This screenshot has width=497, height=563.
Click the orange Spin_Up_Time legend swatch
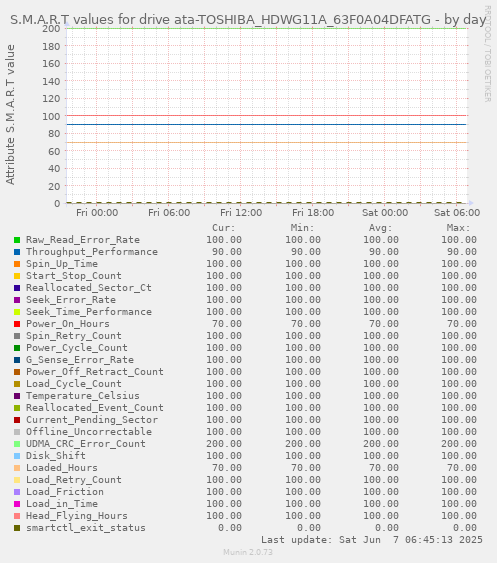[x=17, y=264]
